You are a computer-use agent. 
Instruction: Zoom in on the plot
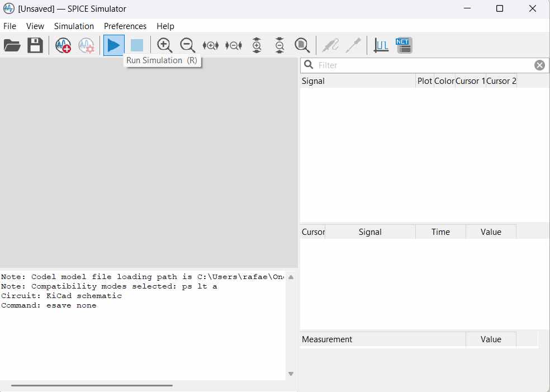164,46
